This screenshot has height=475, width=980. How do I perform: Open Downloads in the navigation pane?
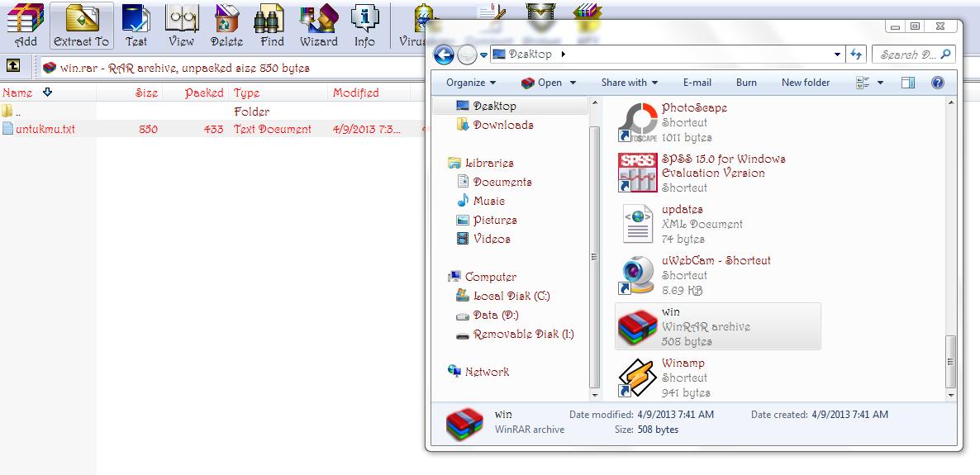[x=503, y=125]
